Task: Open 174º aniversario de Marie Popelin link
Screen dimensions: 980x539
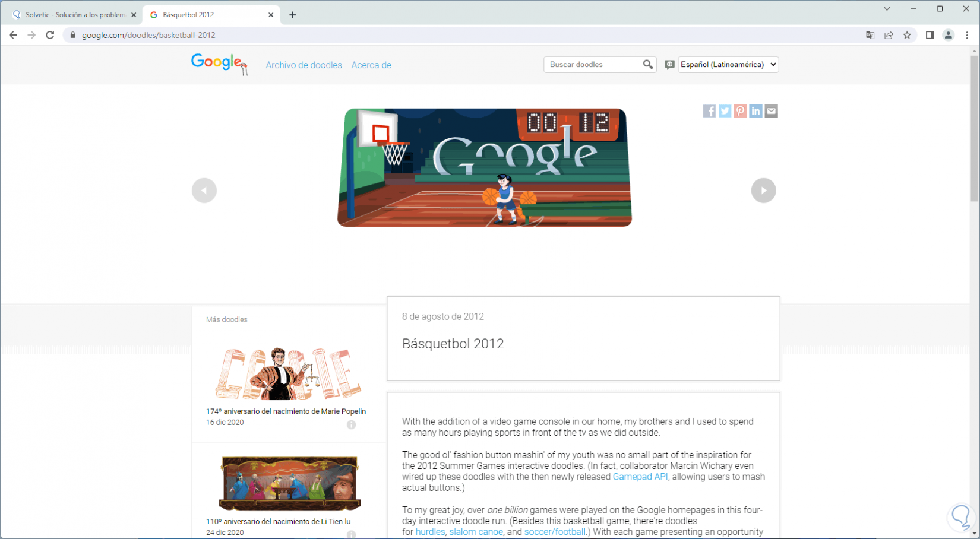Action: pos(286,411)
